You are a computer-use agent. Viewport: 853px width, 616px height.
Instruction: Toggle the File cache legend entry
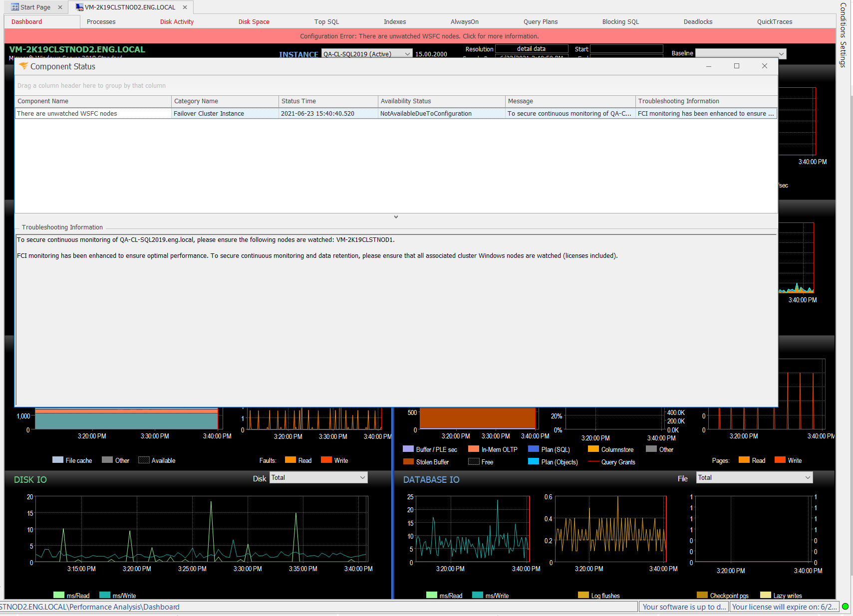[58, 460]
